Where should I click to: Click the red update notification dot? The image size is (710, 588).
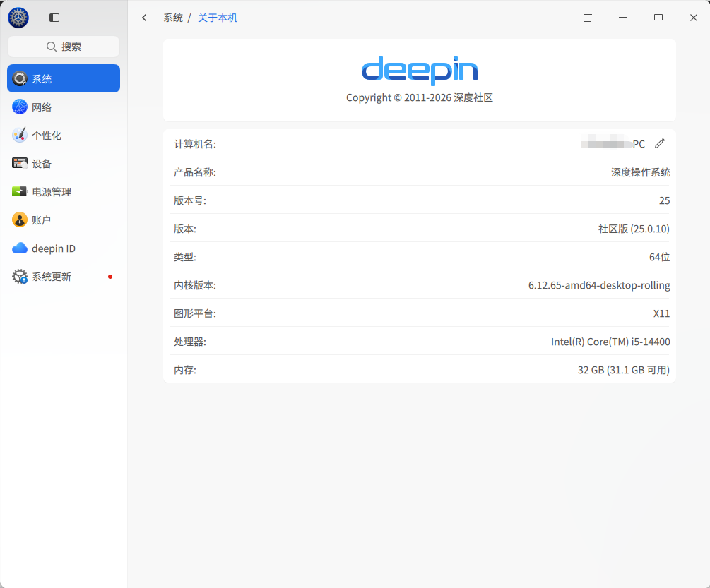pos(110,277)
